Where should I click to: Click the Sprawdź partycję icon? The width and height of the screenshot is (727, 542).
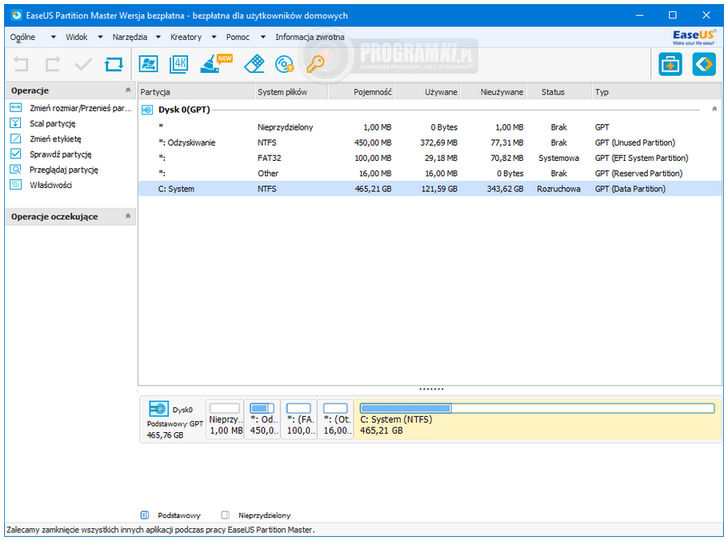coord(16,153)
